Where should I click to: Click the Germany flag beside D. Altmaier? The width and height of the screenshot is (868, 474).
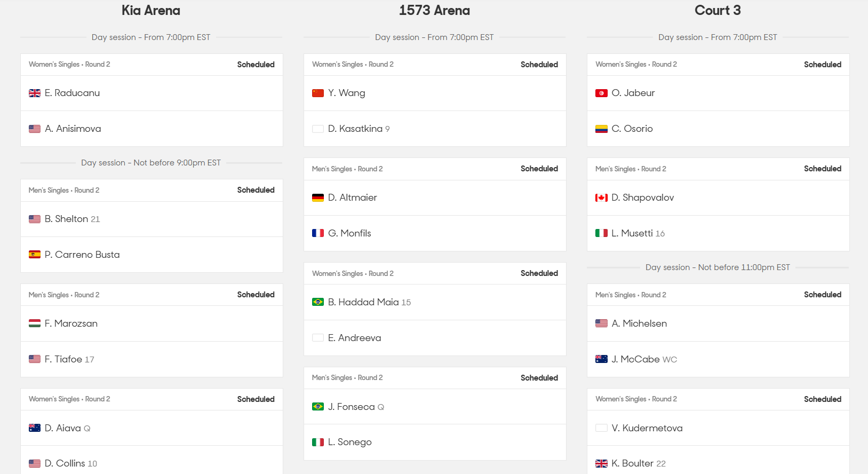(x=318, y=197)
